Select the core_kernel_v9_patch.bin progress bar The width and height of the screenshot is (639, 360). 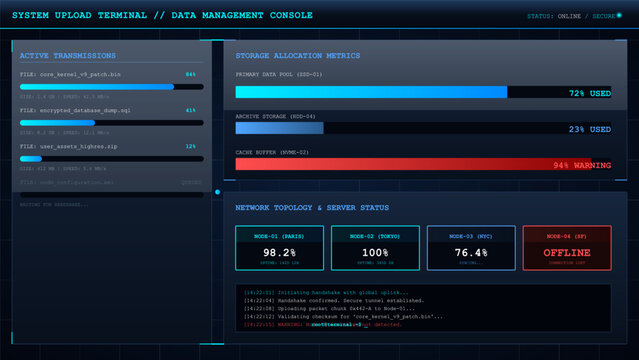tap(112, 87)
